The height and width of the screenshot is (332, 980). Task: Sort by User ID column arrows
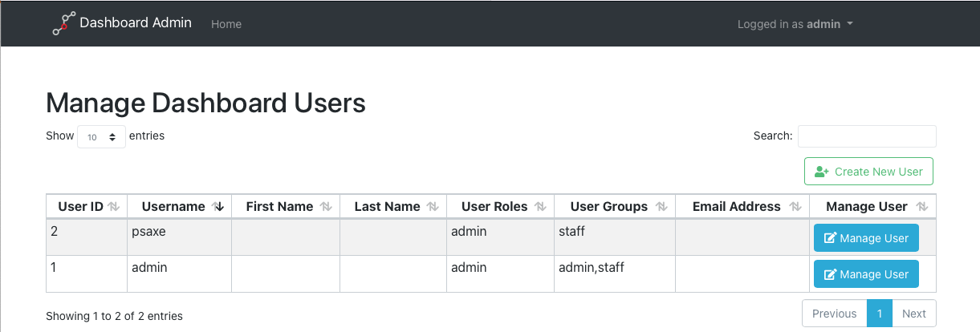(114, 207)
